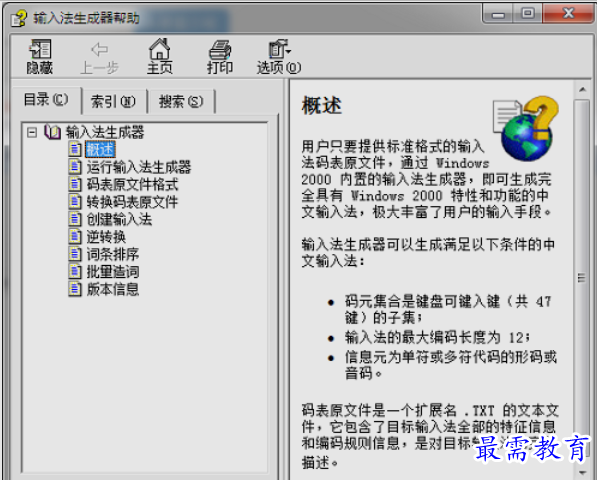Image resolution: width=597 pixels, height=480 pixels.
Task: Open the 词条排序 topic
Action: coord(113,254)
